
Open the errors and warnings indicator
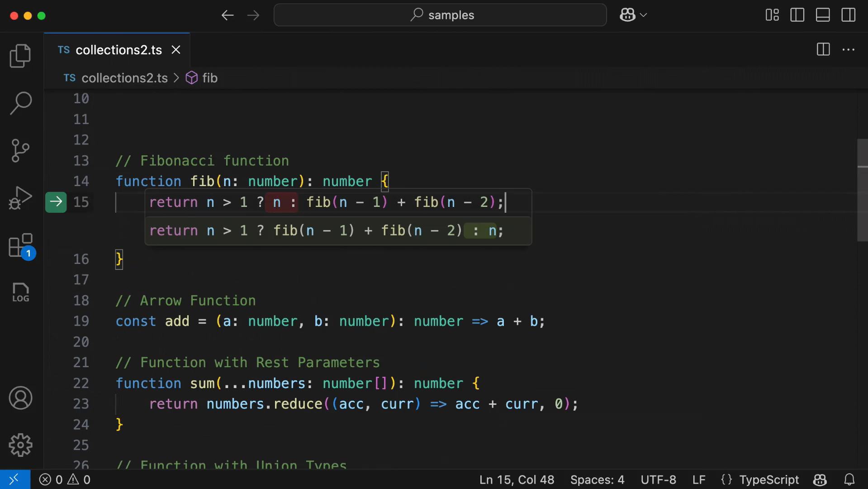click(64, 479)
